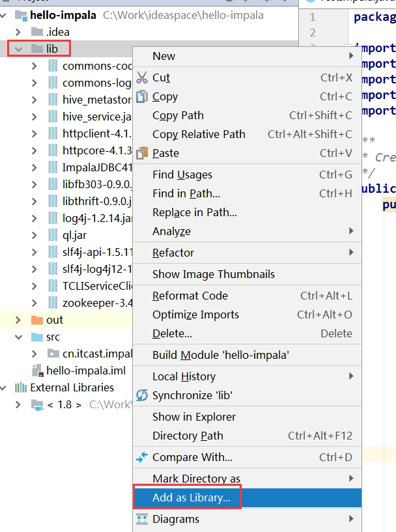Collapse the lib folder chevron
Viewport: 396px width, 532px height.
tap(18, 49)
